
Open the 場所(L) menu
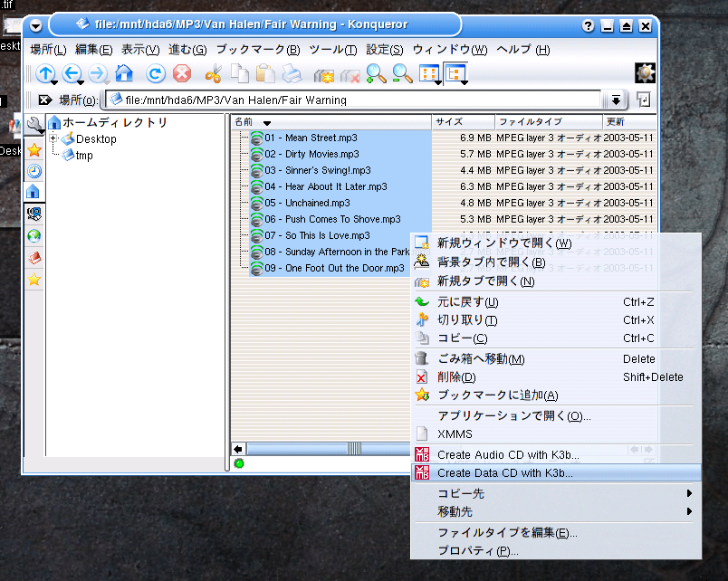tap(48, 49)
